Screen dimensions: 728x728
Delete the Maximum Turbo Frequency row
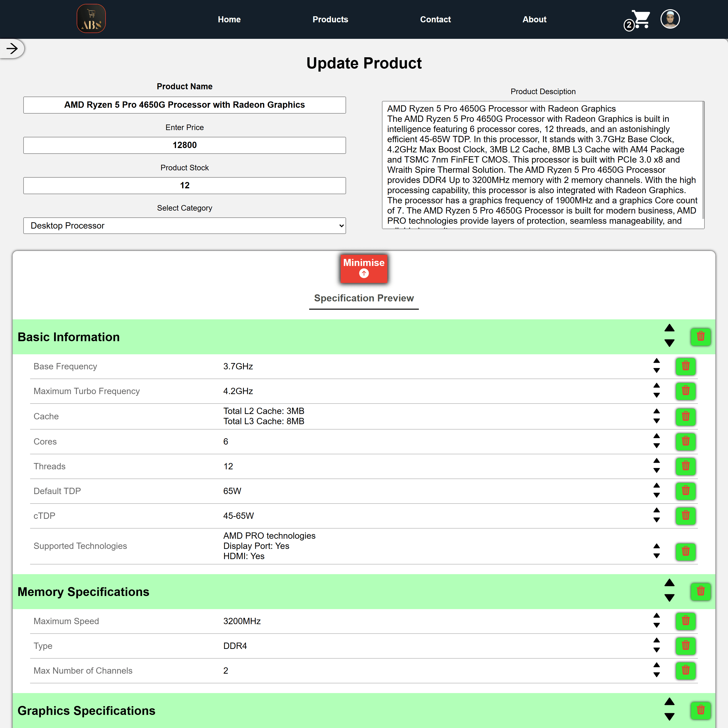[x=686, y=391]
